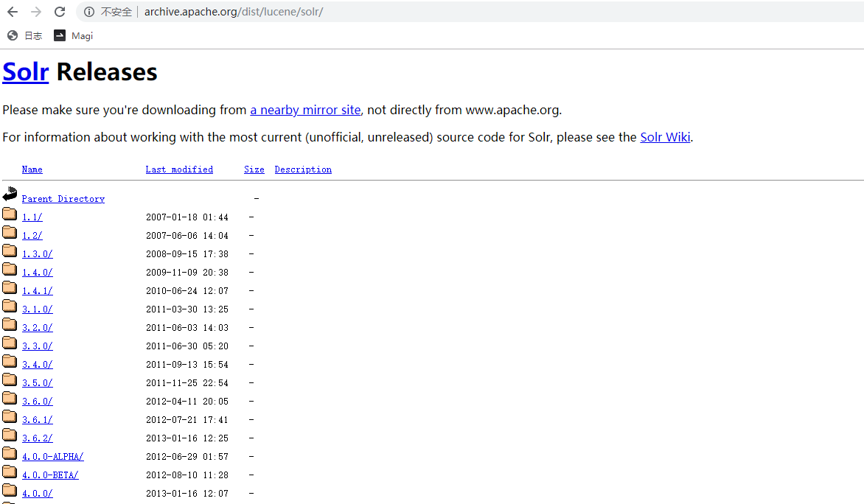The width and height of the screenshot is (864, 504).
Task: Open the 3.6.1/ directory link
Action: coord(38,420)
